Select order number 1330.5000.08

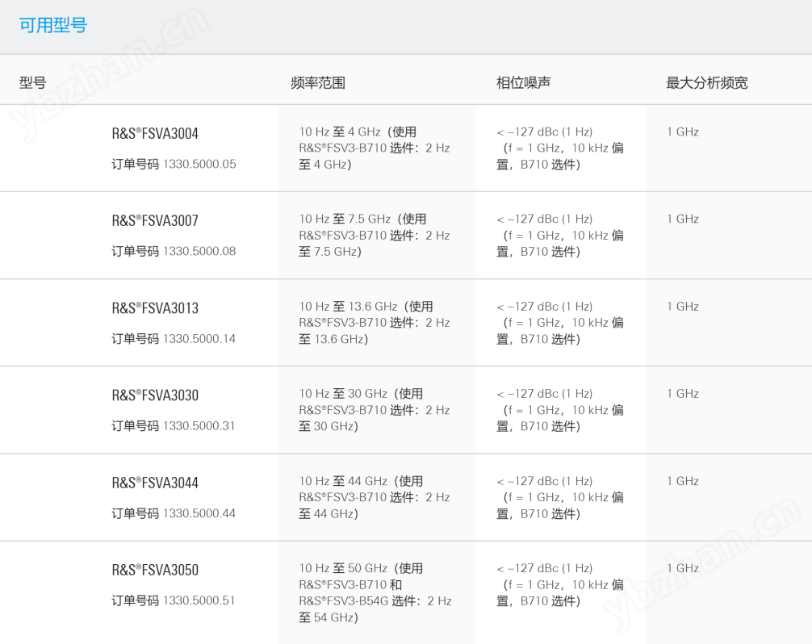click(x=199, y=251)
